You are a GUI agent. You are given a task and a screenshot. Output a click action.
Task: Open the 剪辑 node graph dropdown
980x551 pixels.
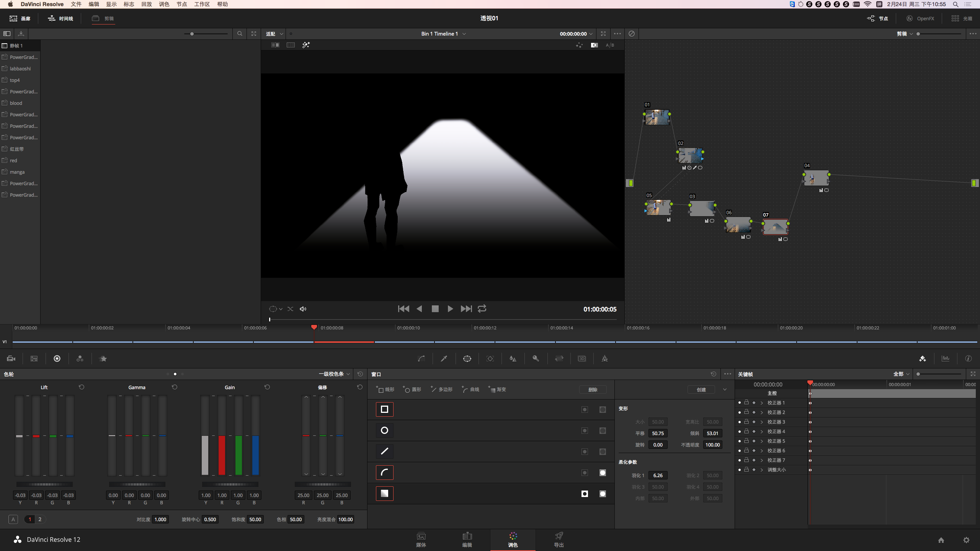click(905, 34)
